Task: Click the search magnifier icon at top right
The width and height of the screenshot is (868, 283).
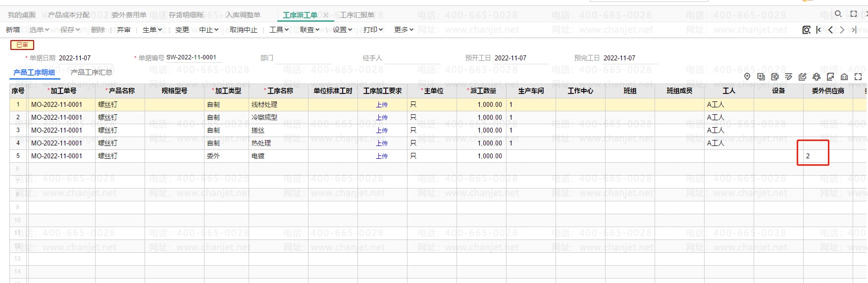Action: pyautogui.click(x=838, y=14)
